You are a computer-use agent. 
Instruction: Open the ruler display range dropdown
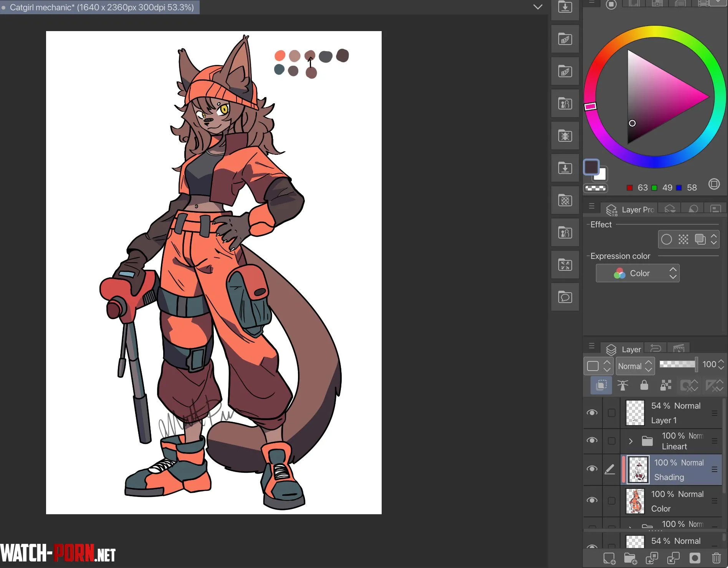(715, 385)
